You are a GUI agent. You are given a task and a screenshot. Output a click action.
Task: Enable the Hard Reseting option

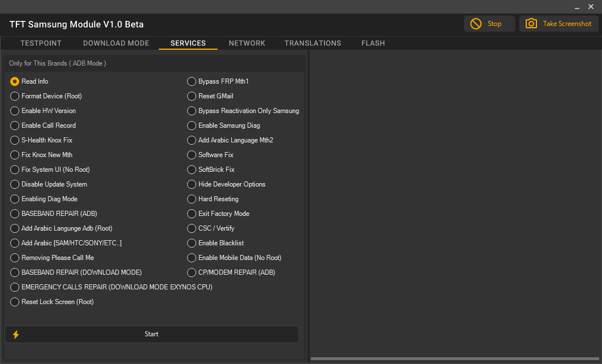point(191,199)
